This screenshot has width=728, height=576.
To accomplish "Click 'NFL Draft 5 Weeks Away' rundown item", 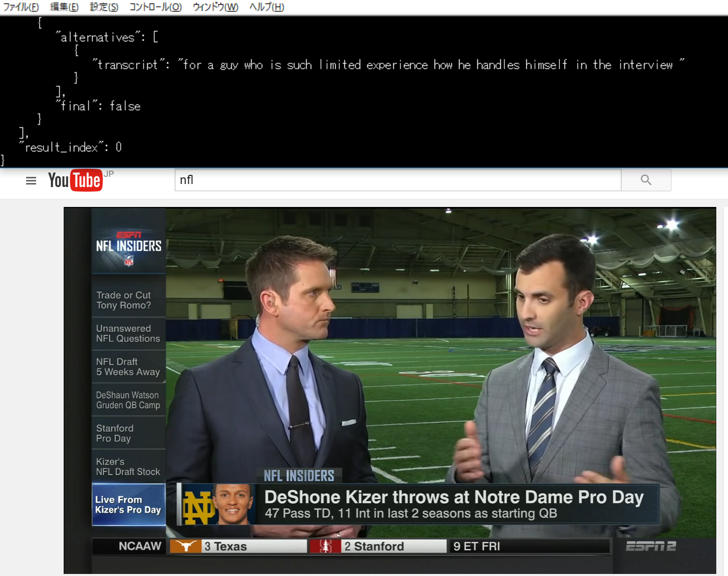I will [x=128, y=366].
